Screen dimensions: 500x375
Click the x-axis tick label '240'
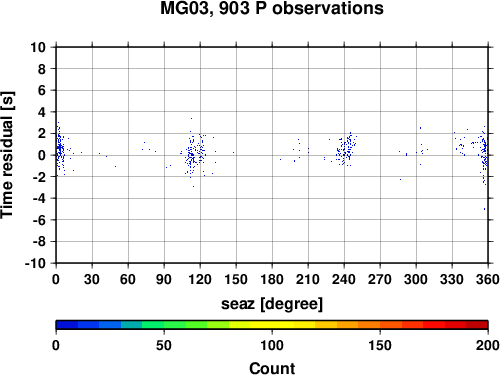pyautogui.click(x=344, y=279)
